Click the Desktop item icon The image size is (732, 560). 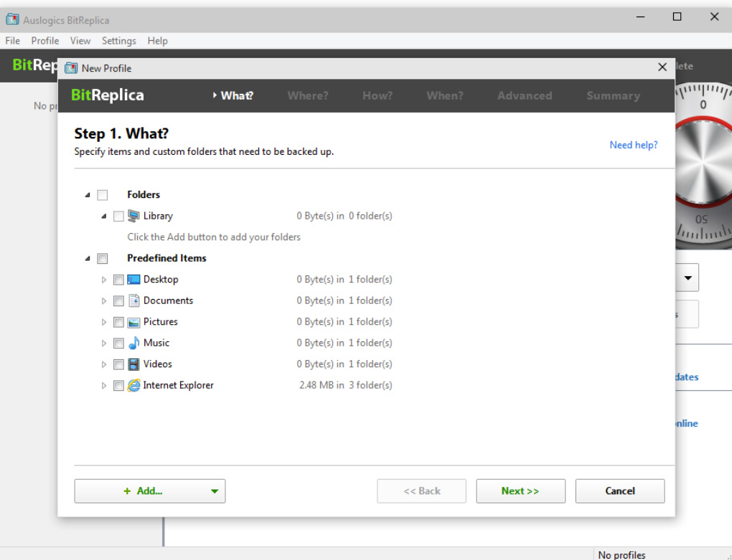tap(133, 279)
